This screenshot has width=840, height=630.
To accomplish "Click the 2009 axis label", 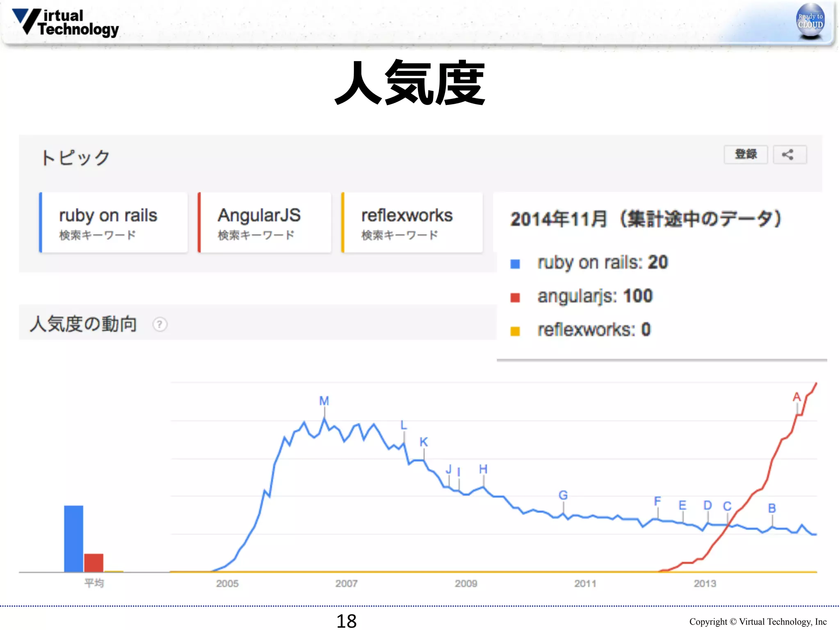I will [x=466, y=583].
